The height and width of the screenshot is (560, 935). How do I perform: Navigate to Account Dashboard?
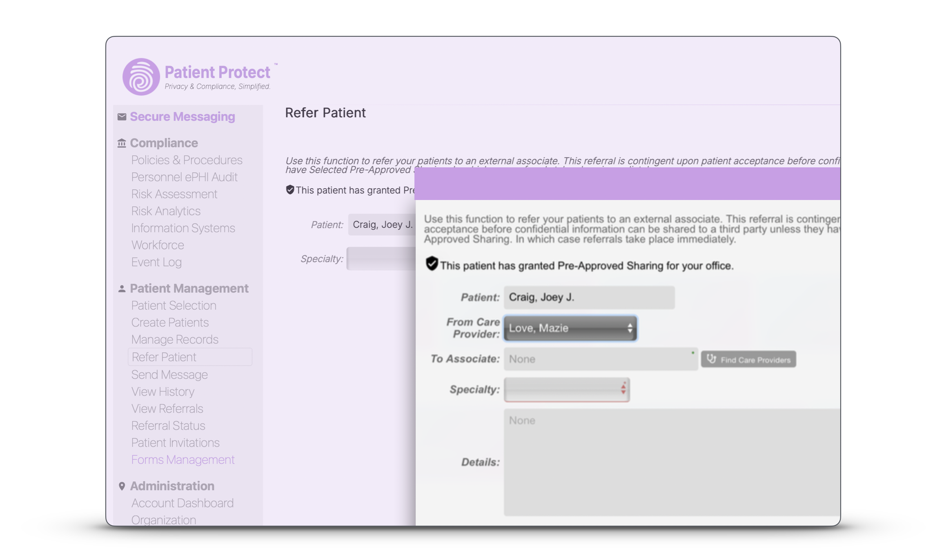(182, 503)
